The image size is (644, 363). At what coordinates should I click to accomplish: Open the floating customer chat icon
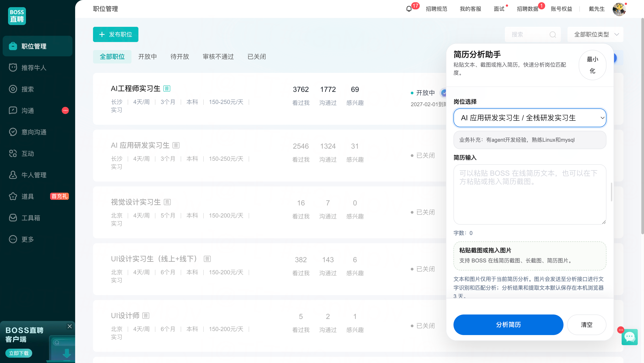click(x=629, y=337)
